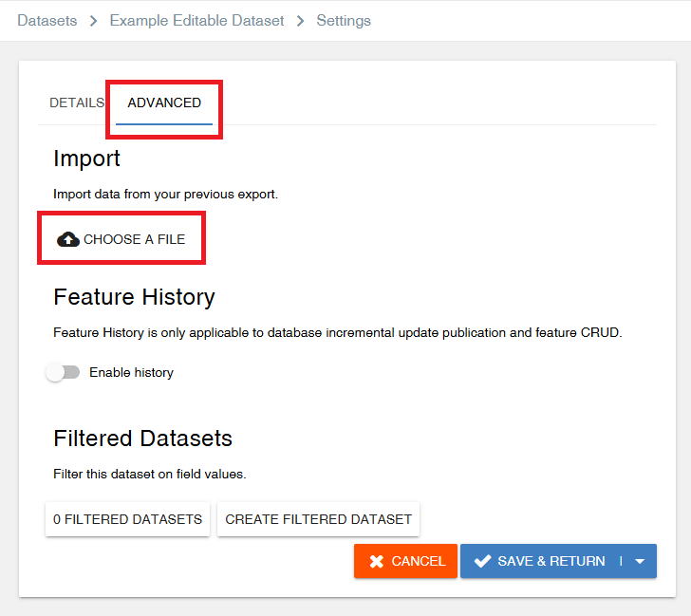Select the Advanced tab
This screenshot has height=616, width=691.
click(x=164, y=103)
